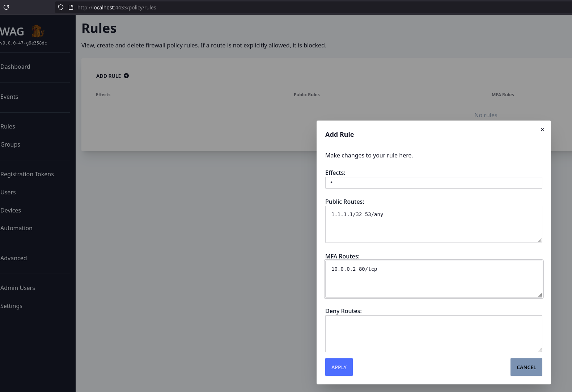Go to Events in the sidebar
Screen dimensions: 572x392
pos(9,97)
